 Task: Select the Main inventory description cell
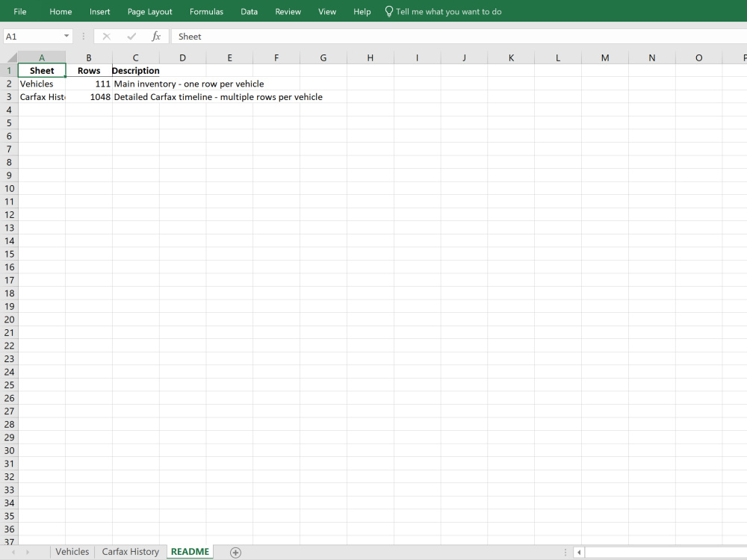click(x=136, y=84)
